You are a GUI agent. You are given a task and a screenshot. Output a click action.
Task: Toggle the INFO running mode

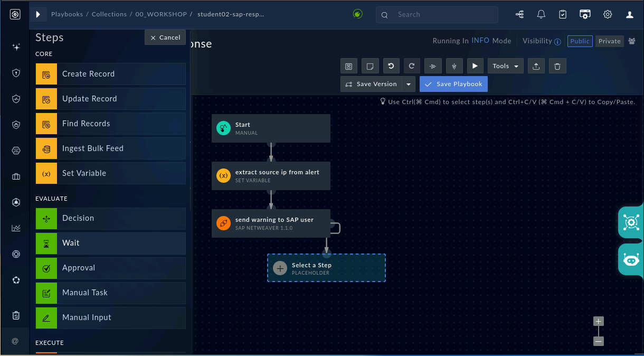coord(480,41)
